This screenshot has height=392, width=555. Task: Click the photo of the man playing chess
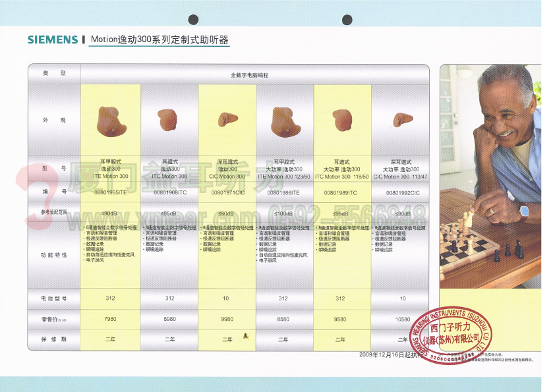click(x=490, y=176)
